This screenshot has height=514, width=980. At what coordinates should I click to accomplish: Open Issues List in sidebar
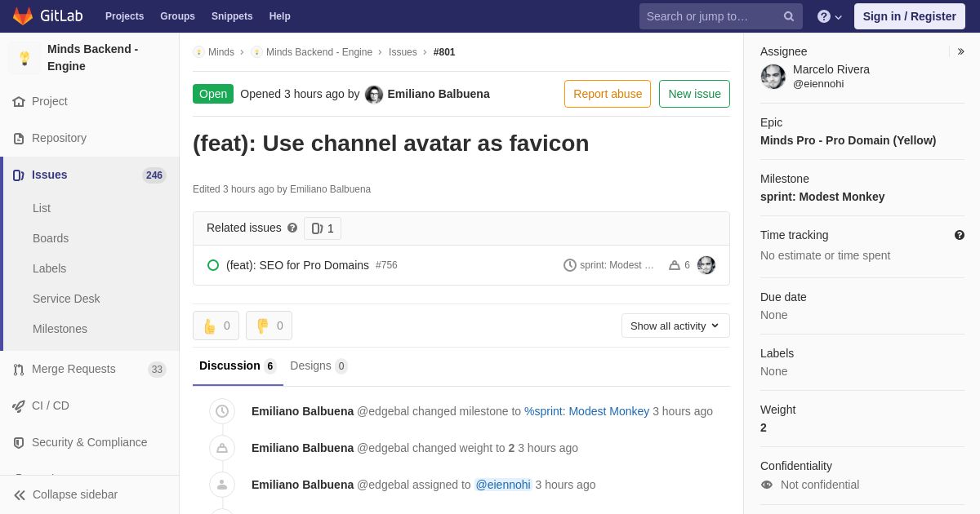[x=42, y=208]
